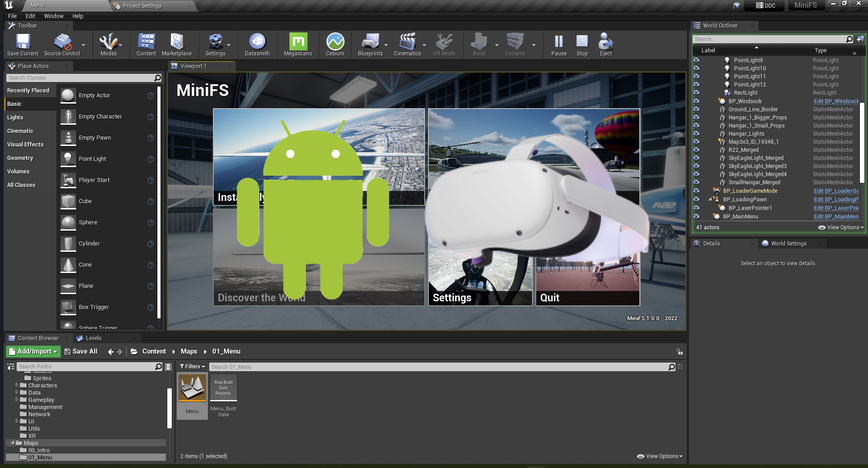Click the Add/Import button
Viewport: 868px width, 468px height.
pos(33,351)
